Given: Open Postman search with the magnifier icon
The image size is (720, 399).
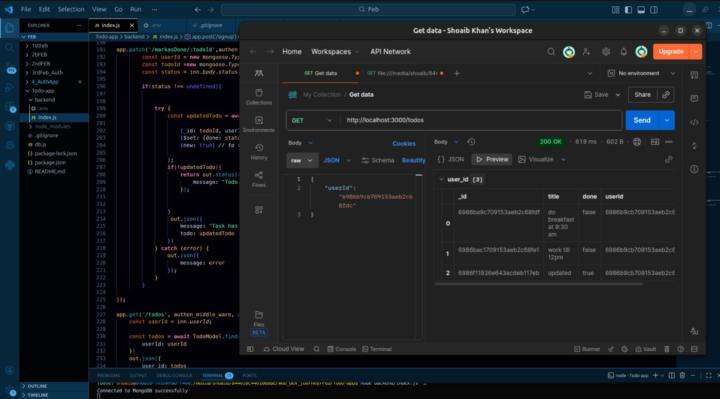Looking at the screenshot, I should [551, 52].
